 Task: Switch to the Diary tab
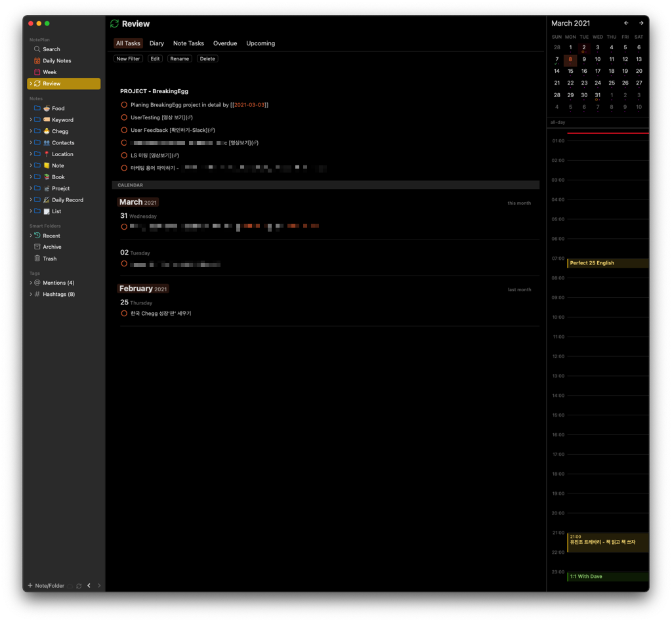(x=157, y=43)
